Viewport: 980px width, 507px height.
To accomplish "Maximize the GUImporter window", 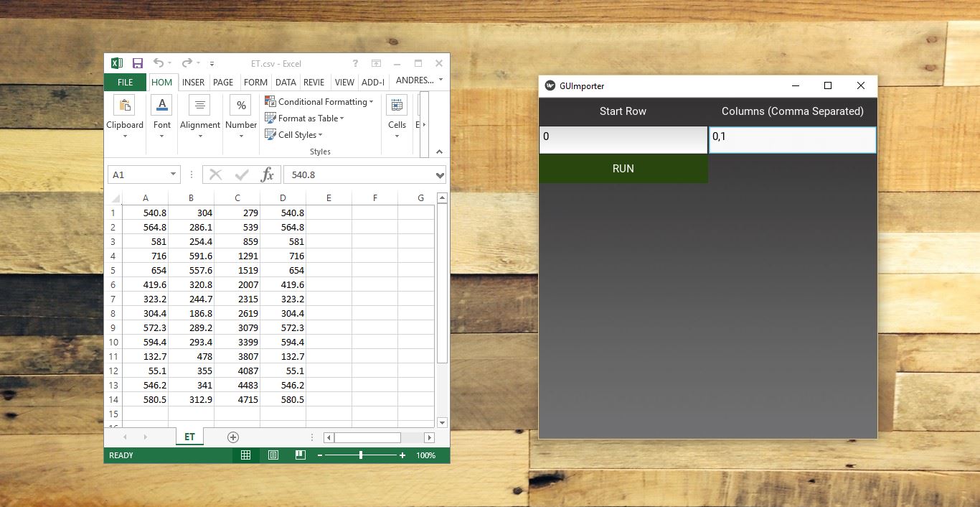I will [x=828, y=85].
